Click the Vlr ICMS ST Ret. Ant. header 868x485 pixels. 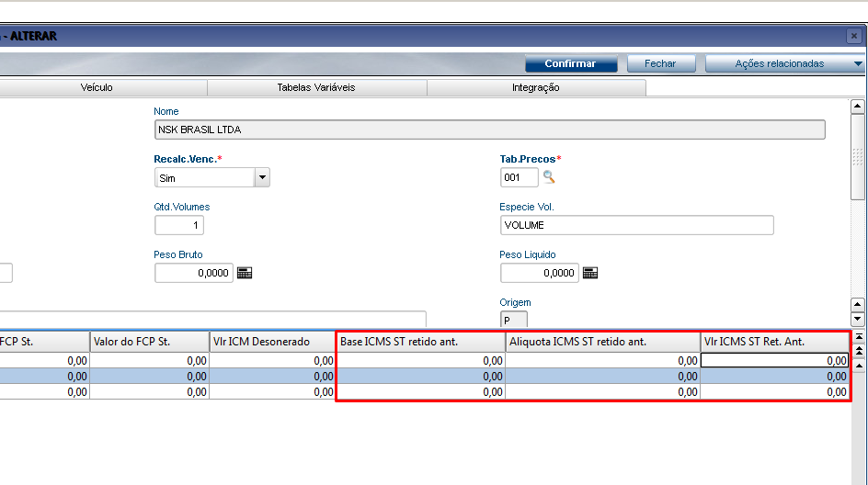pyautogui.click(x=774, y=342)
